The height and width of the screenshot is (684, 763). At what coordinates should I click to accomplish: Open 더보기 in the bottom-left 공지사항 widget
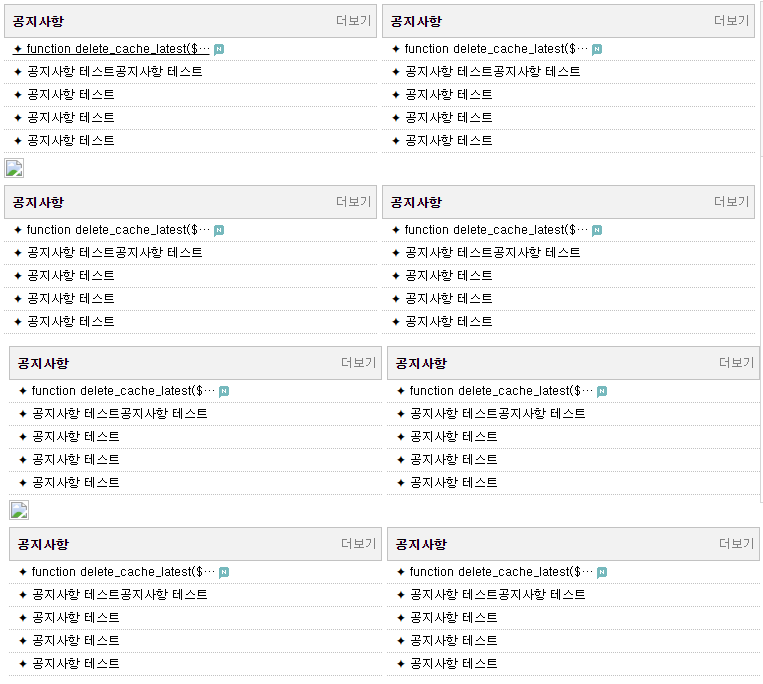(x=359, y=543)
